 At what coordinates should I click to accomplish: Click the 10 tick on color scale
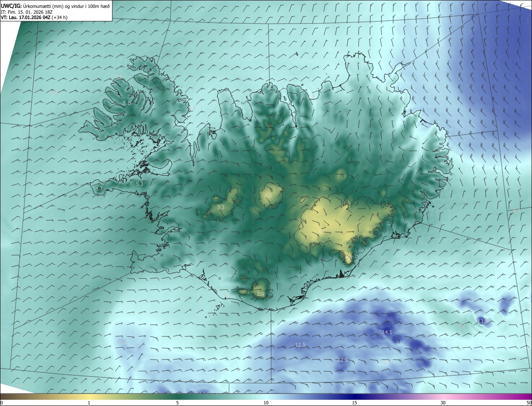[x=266, y=403]
